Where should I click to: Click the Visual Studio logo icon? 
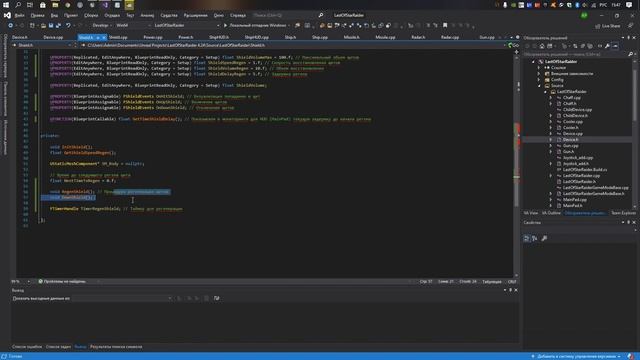pos(7,15)
